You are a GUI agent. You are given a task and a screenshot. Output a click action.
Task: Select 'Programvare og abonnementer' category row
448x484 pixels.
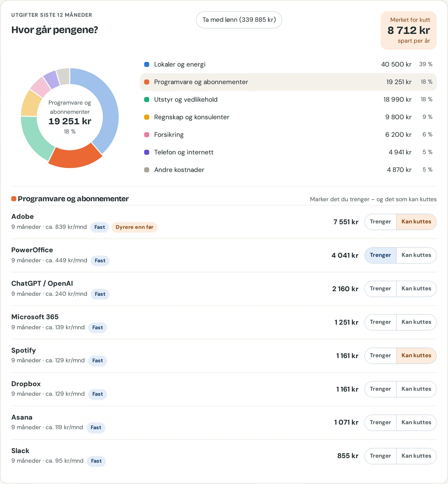tap(288, 82)
